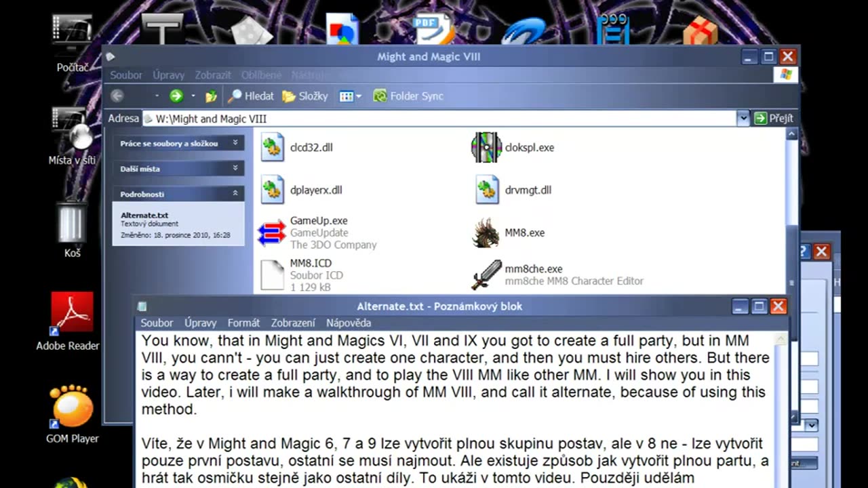
Task: Click the Notepad title bar icon
Action: 142,306
